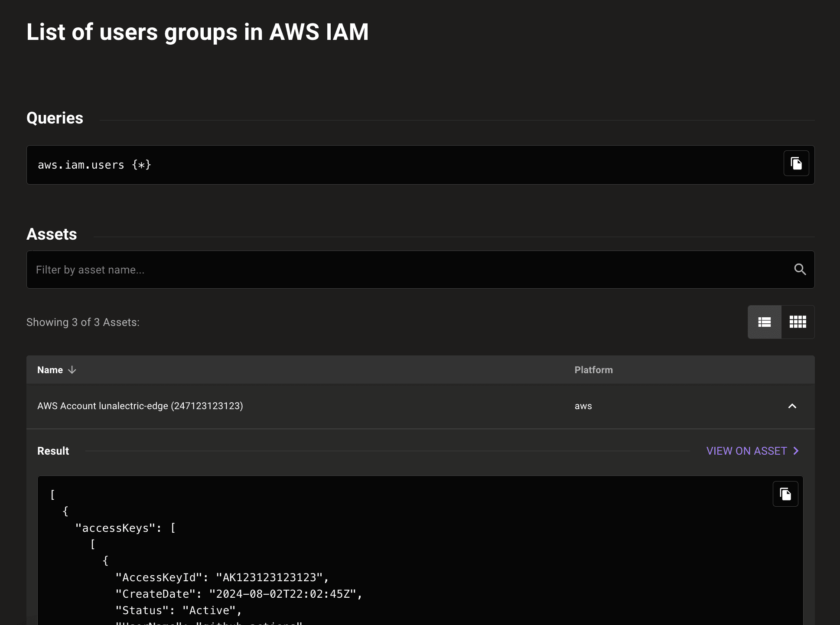Click the Queries section heading
840x625 pixels.
[55, 118]
